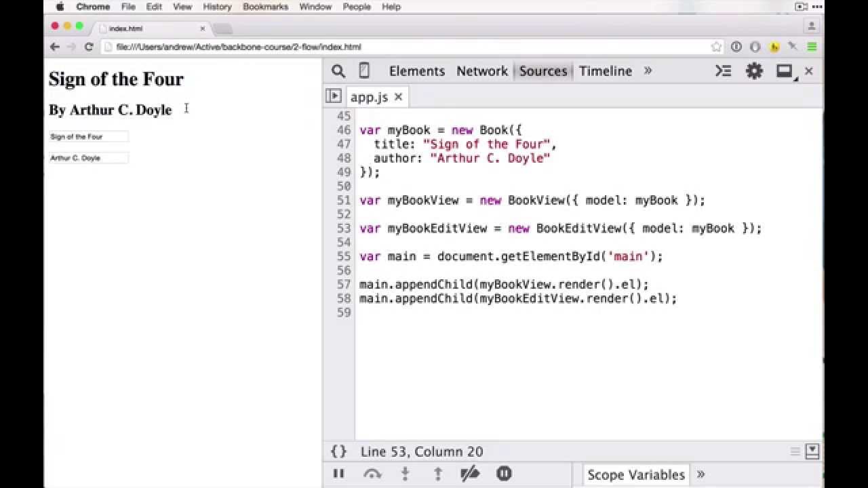Click the title input with Sign of the Four

[88, 136]
